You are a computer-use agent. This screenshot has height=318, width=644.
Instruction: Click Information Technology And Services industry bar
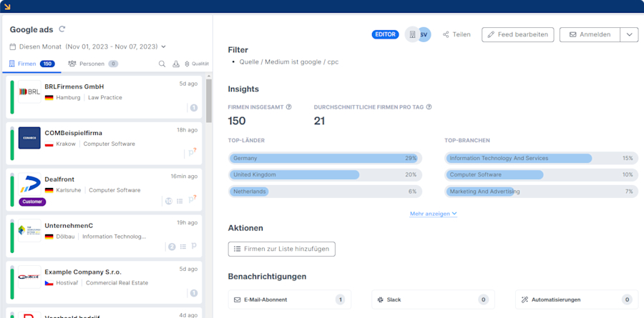click(x=542, y=158)
